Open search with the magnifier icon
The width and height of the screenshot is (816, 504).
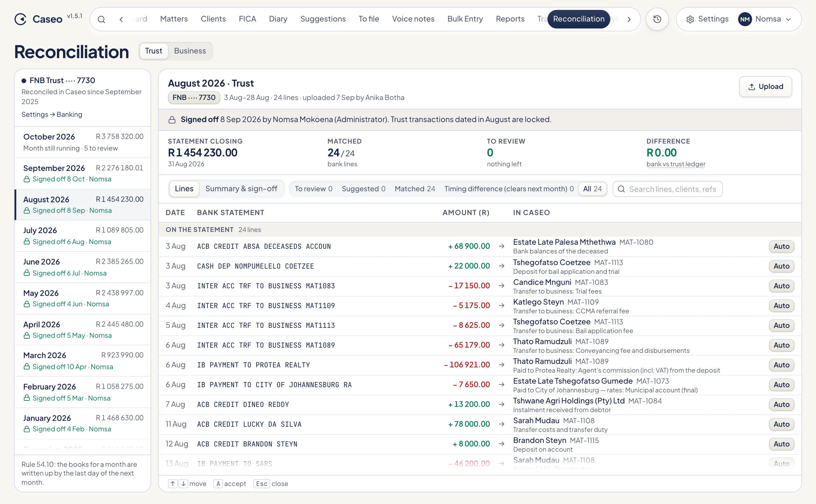coord(101,19)
